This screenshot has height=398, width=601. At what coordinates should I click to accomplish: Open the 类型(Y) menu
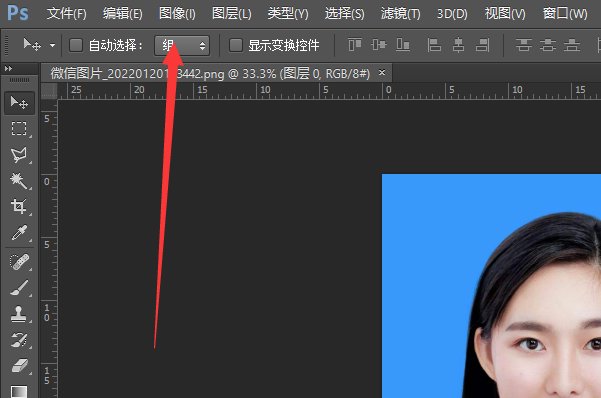[x=288, y=14]
